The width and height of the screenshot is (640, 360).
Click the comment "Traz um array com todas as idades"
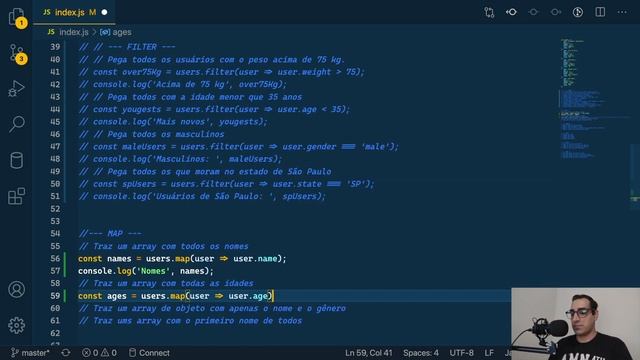click(166, 283)
